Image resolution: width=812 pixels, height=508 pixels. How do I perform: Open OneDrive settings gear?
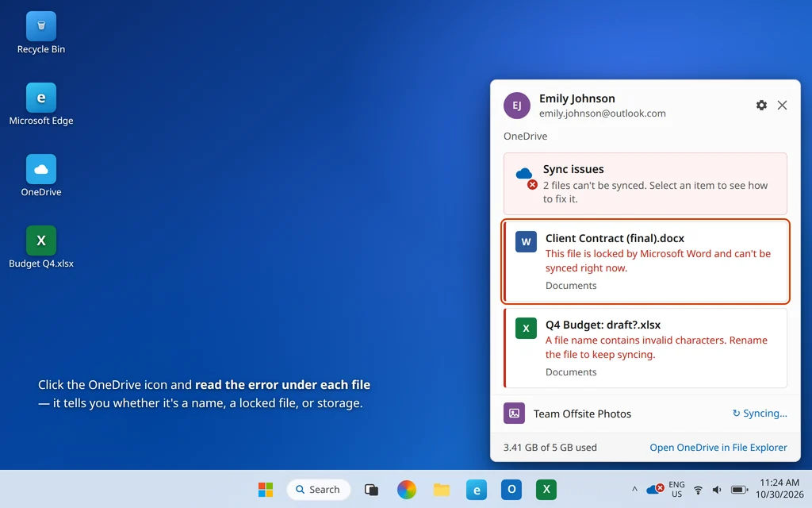pos(761,106)
